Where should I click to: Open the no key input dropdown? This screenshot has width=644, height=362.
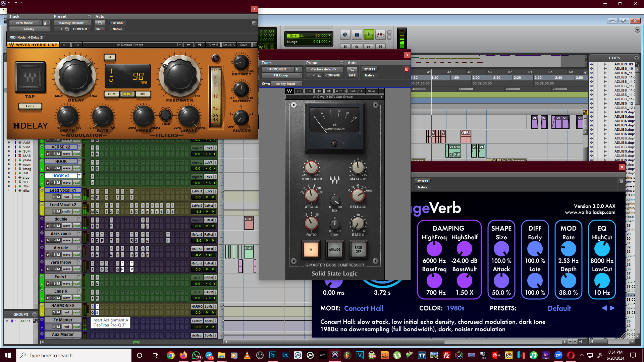coord(287,84)
